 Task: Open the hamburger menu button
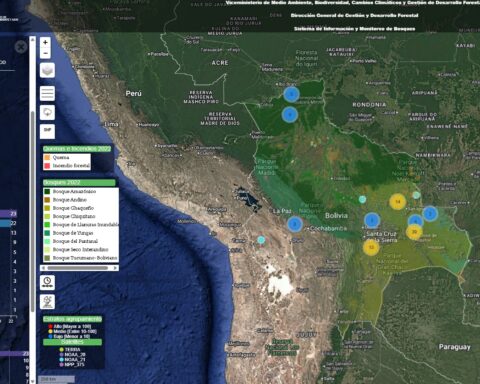point(47,93)
